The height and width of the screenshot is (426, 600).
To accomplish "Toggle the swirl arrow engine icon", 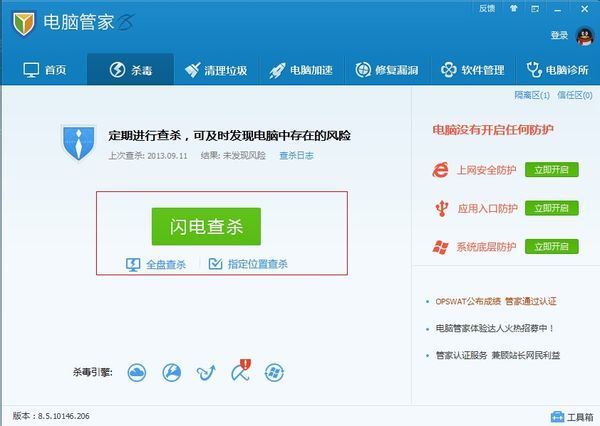I will [x=206, y=373].
